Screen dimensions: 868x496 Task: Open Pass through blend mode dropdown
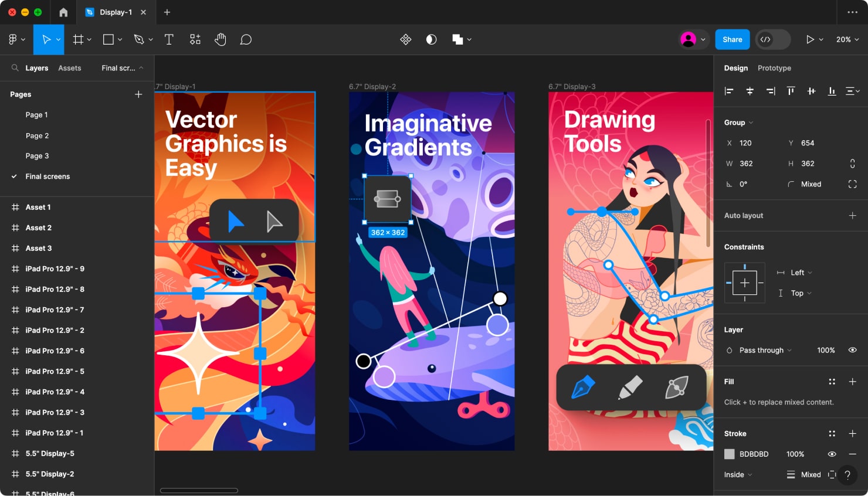(765, 350)
